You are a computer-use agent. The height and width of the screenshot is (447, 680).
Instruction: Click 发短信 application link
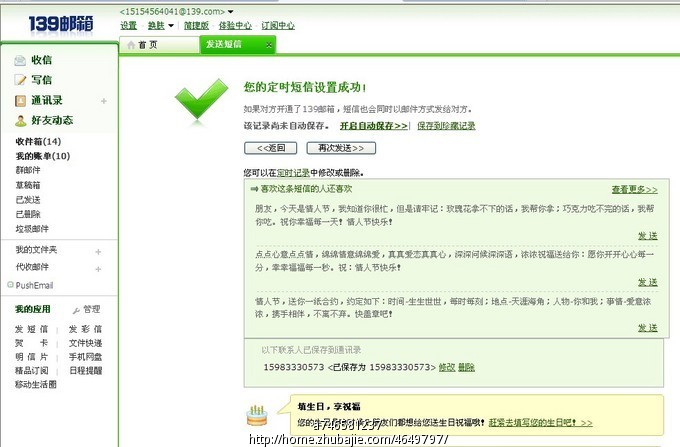coord(31,330)
